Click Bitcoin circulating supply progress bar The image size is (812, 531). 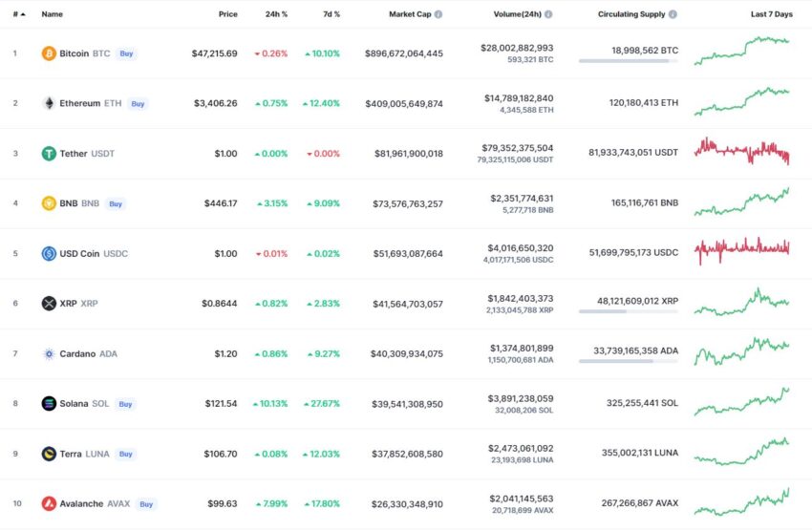pos(629,61)
